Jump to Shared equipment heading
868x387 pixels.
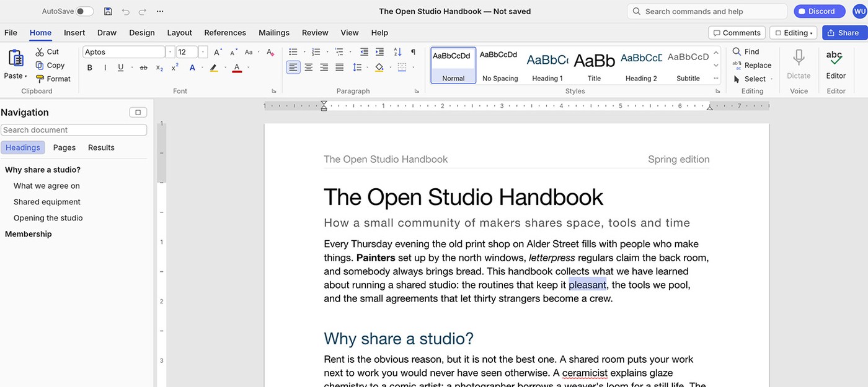pyautogui.click(x=47, y=202)
